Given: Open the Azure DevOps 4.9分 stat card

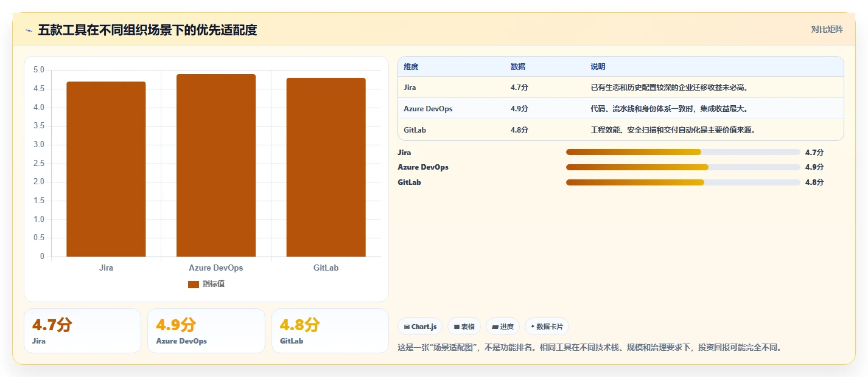Looking at the screenshot, I should 206,331.
